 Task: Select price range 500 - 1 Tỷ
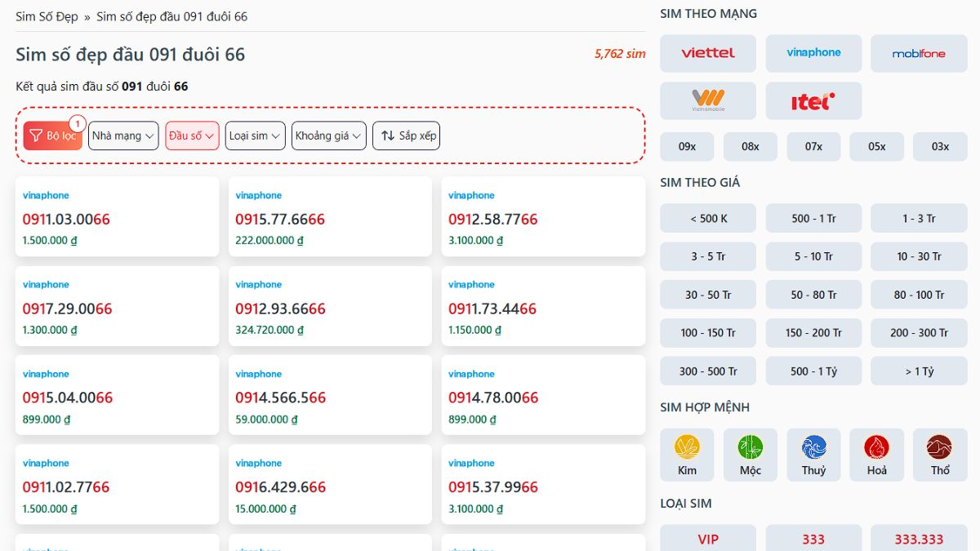813,371
